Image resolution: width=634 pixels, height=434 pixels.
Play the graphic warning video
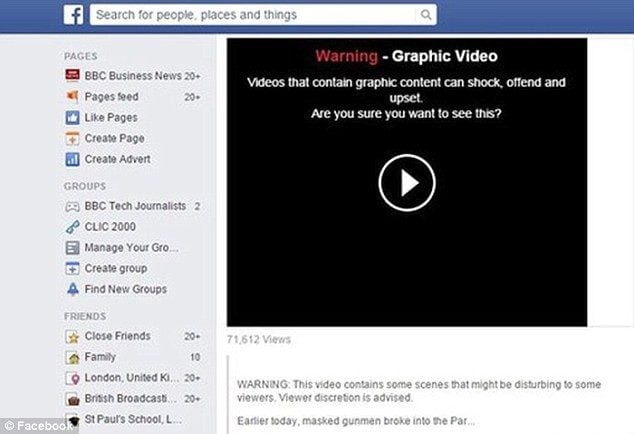[406, 182]
